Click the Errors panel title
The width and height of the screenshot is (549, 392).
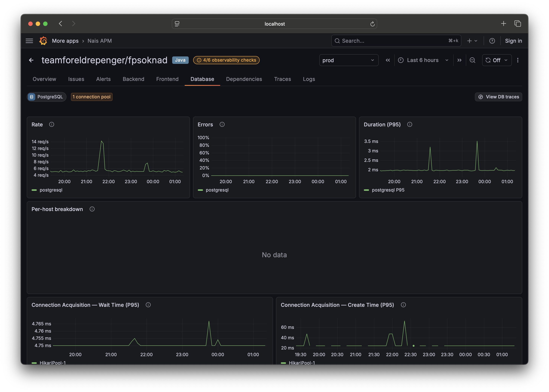click(205, 125)
